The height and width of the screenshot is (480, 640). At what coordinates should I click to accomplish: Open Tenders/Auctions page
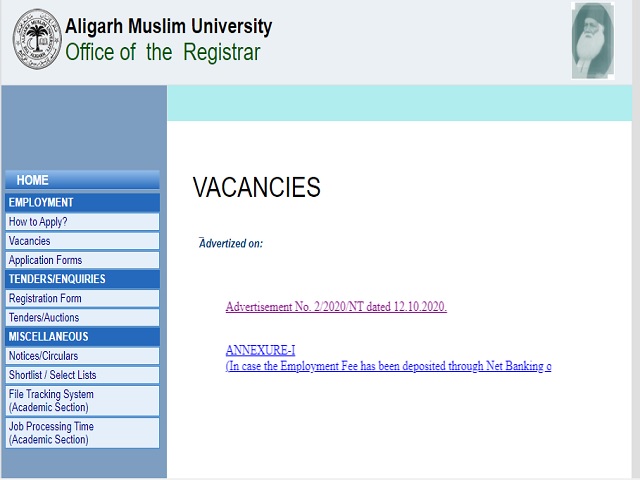pyautogui.click(x=82, y=318)
